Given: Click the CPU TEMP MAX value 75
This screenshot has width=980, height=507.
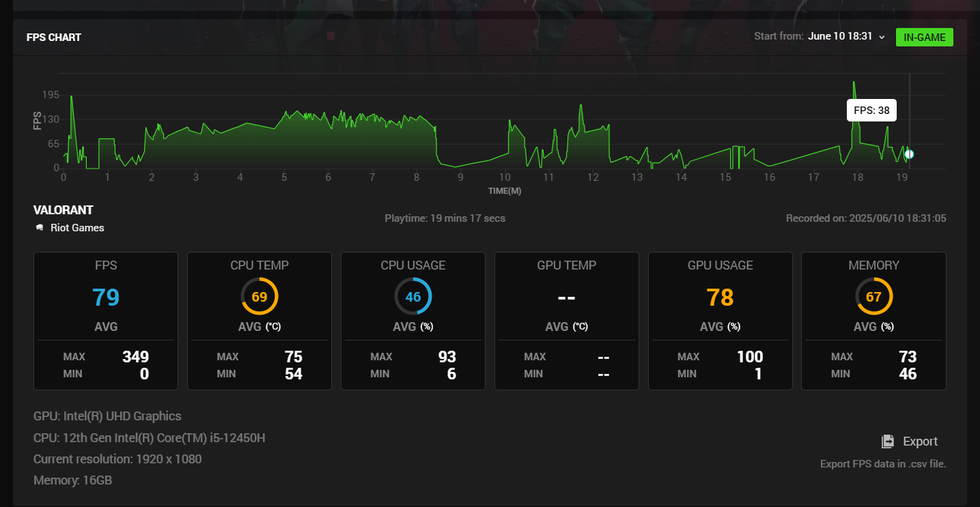Looking at the screenshot, I should [x=294, y=357].
